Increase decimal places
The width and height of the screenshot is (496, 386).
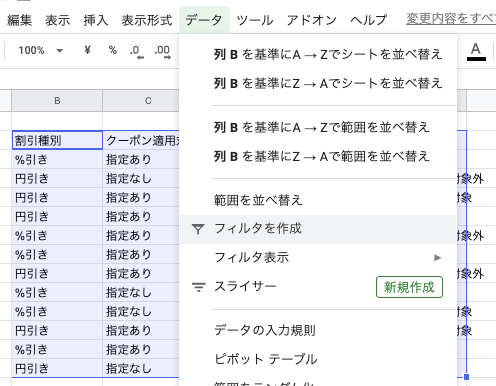click(x=162, y=51)
